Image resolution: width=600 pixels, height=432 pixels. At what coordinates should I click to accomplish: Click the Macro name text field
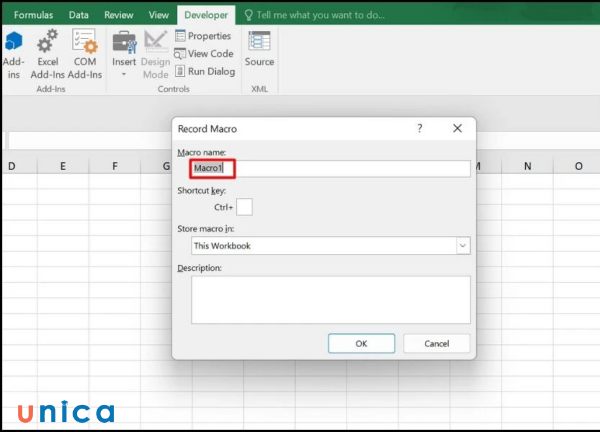[330, 169]
